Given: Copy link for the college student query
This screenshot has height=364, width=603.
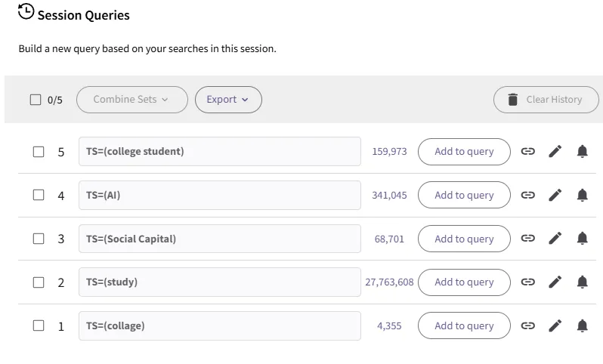Looking at the screenshot, I should [x=528, y=152].
